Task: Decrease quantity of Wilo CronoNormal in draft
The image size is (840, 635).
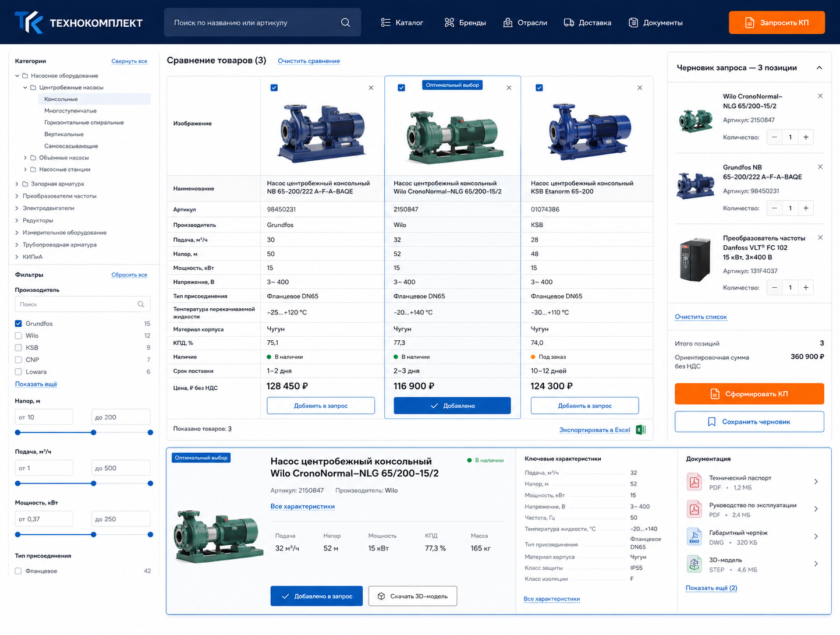Action: pos(774,137)
